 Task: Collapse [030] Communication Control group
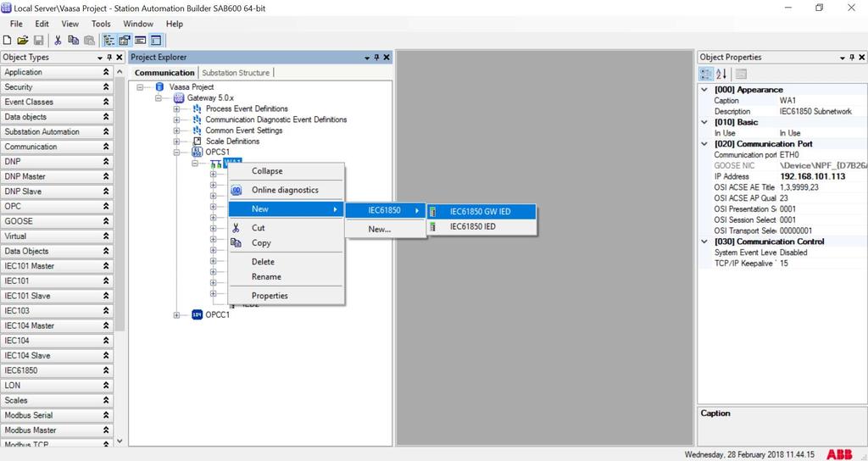point(704,242)
